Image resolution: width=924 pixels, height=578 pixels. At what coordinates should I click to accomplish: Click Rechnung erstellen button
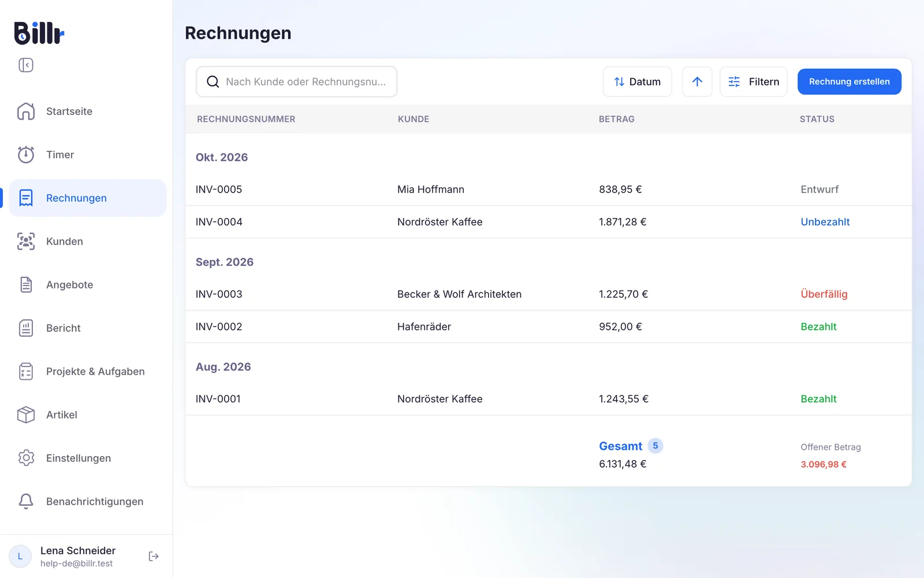pos(849,81)
